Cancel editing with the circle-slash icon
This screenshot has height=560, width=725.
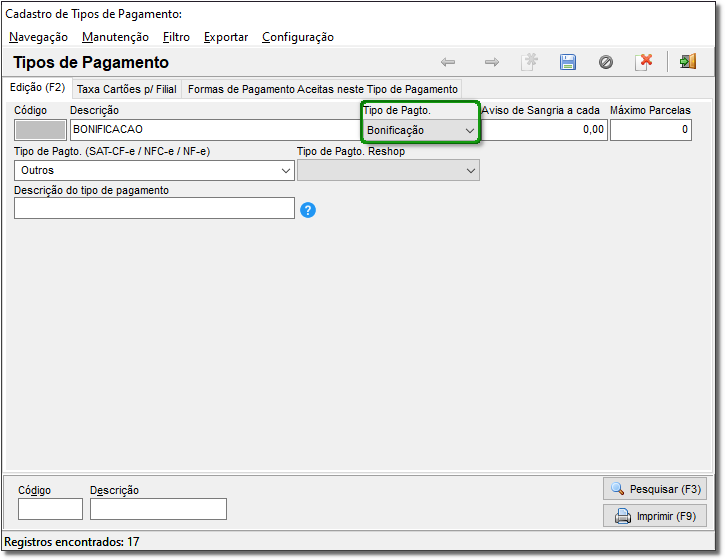606,62
